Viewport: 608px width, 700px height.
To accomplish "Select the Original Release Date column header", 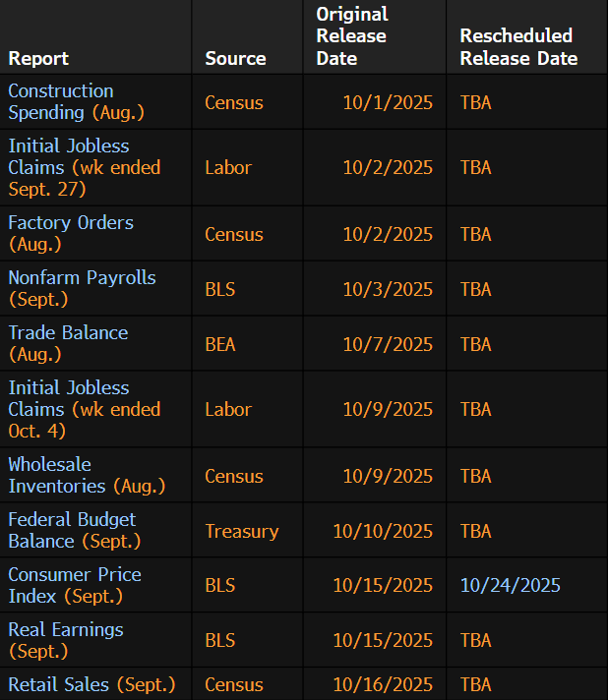I will [352, 36].
